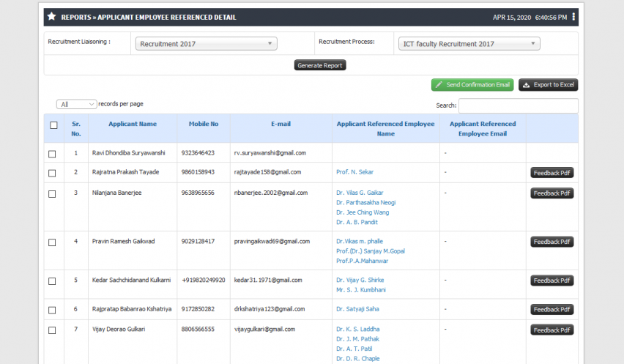The width and height of the screenshot is (624, 364).
Task: Open Feedback Pdf for Rajpratap Babanrao Kshatriya
Action: pos(552,310)
